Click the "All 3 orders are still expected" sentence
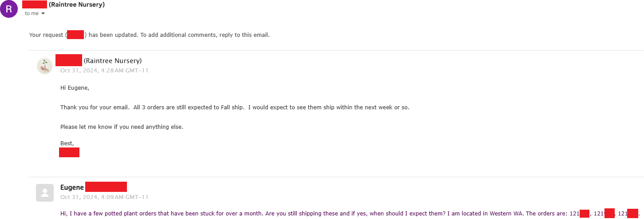Viewport: 644px width, 219px height. (x=235, y=108)
